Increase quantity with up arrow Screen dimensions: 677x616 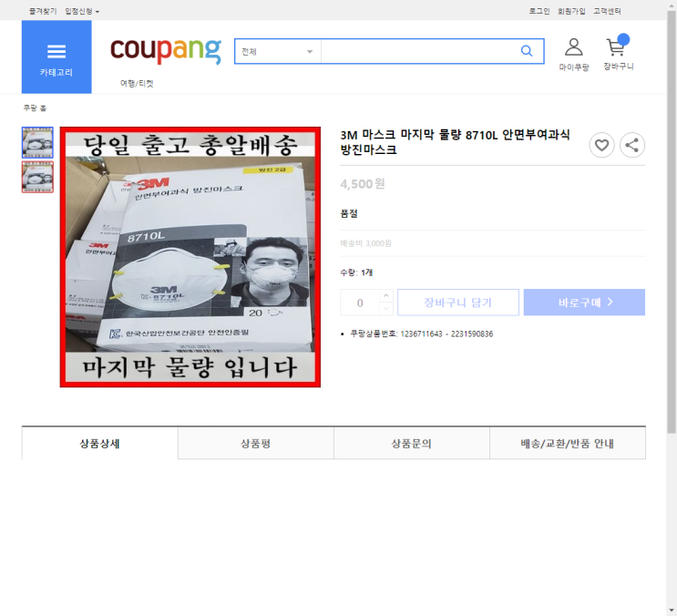click(x=386, y=295)
